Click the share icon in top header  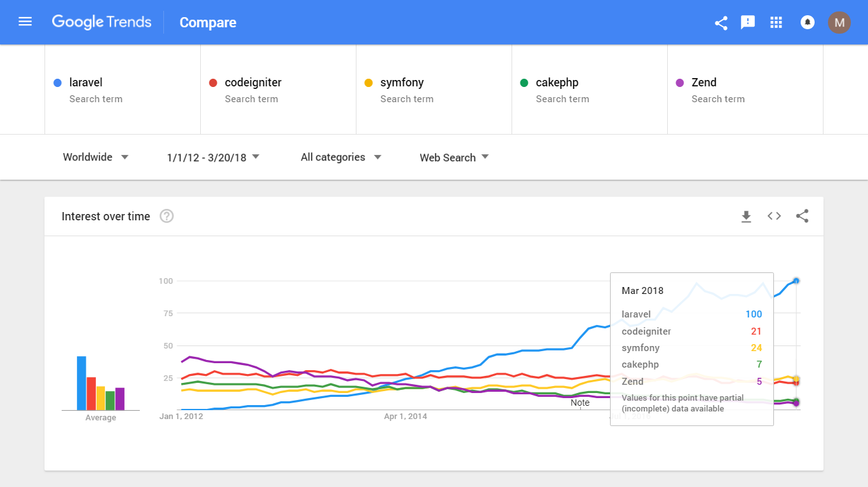(x=721, y=23)
